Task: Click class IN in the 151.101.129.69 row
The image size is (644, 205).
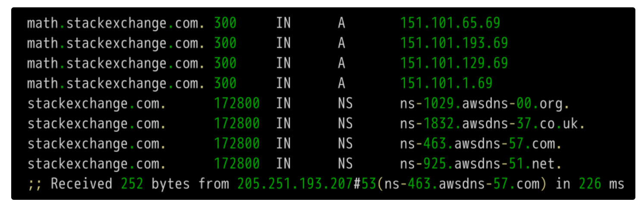Action: click(x=283, y=63)
